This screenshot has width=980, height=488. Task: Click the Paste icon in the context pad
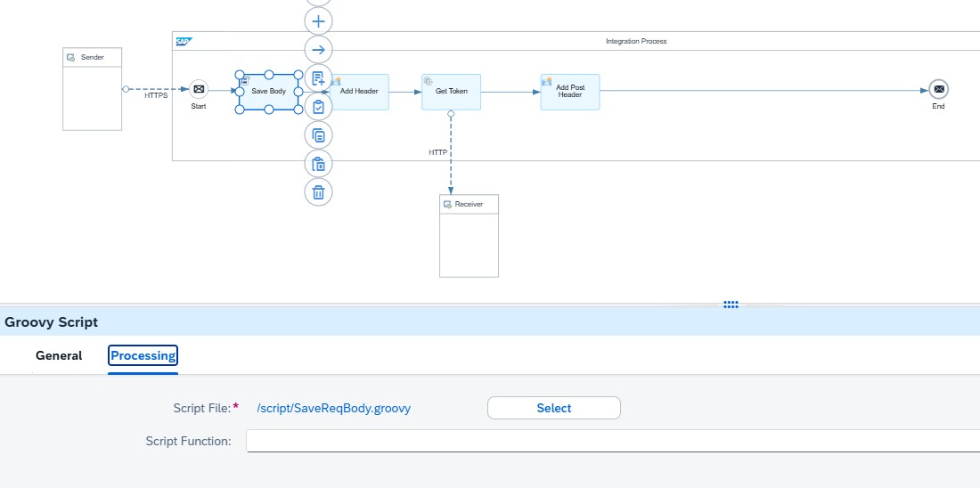pos(319,164)
